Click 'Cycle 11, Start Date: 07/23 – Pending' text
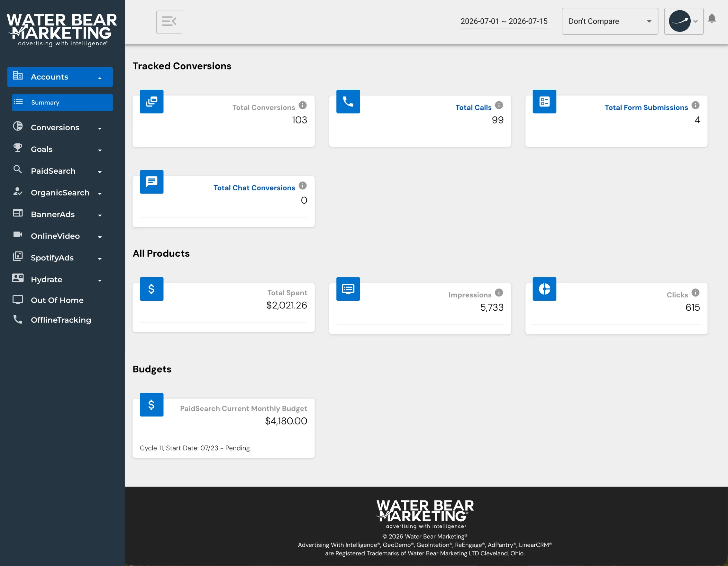The height and width of the screenshot is (566, 728). click(195, 448)
